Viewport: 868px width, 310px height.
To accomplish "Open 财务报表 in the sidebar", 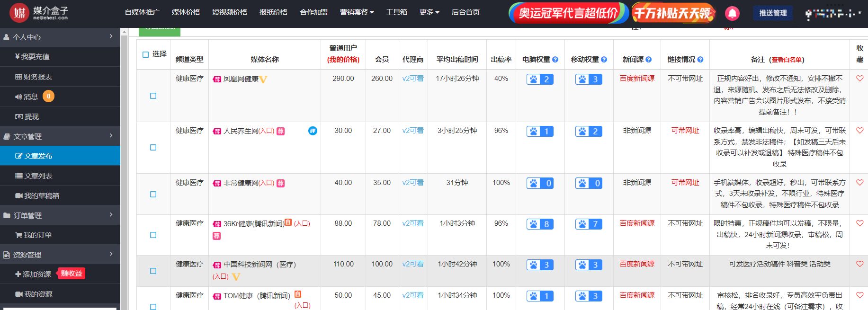I will coord(60,77).
